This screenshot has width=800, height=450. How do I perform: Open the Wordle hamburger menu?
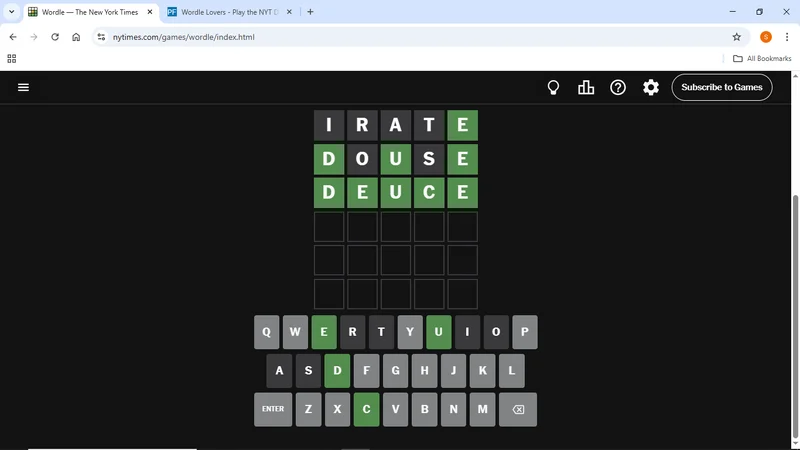pyautogui.click(x=23, y=87)
